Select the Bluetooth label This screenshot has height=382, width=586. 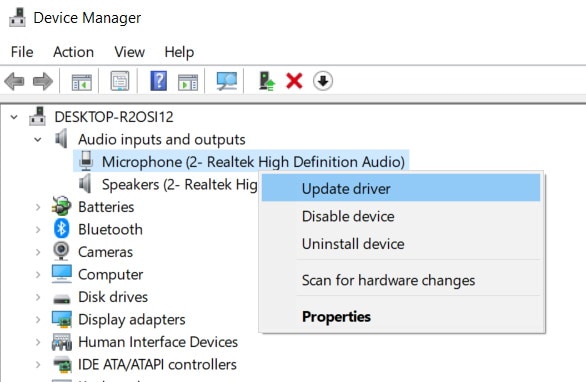(x=110, y=229)
